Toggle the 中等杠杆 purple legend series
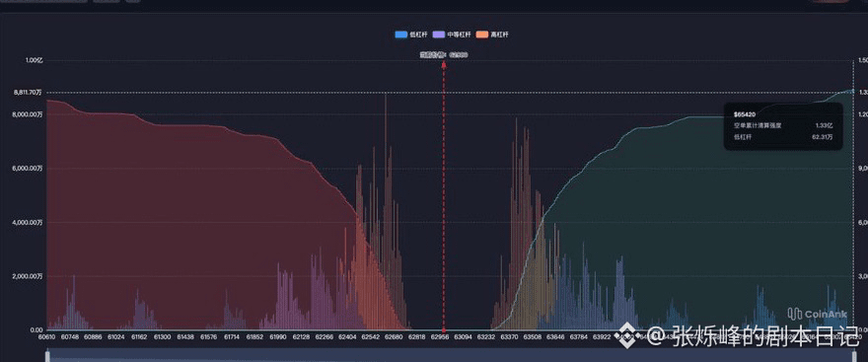868x362 pixels. (x=451, y=35)
